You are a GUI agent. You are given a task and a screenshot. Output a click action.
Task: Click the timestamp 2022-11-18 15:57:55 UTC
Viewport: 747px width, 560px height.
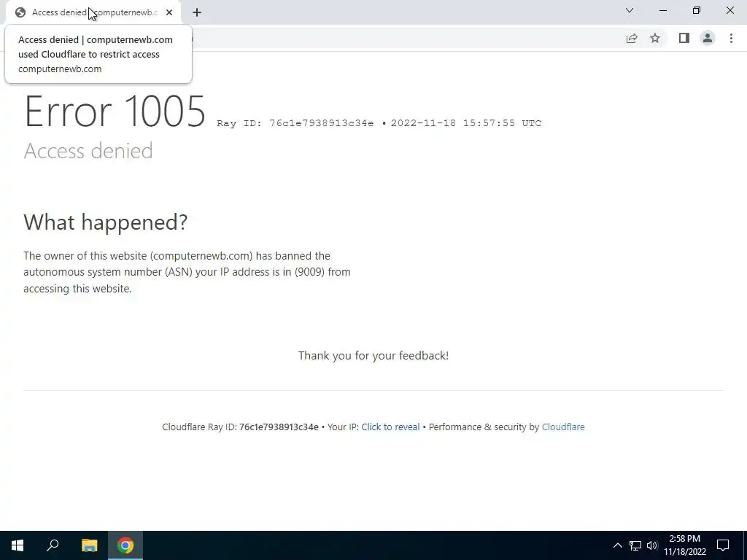[x=466, y=123]
